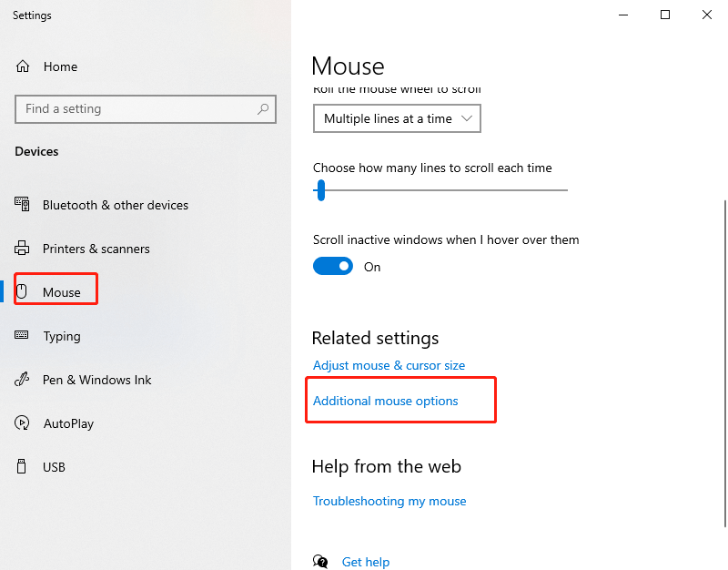Click the USB drive icon
Image resolution: width=728 pixels, height=570 pixels.
pos(23,467)
